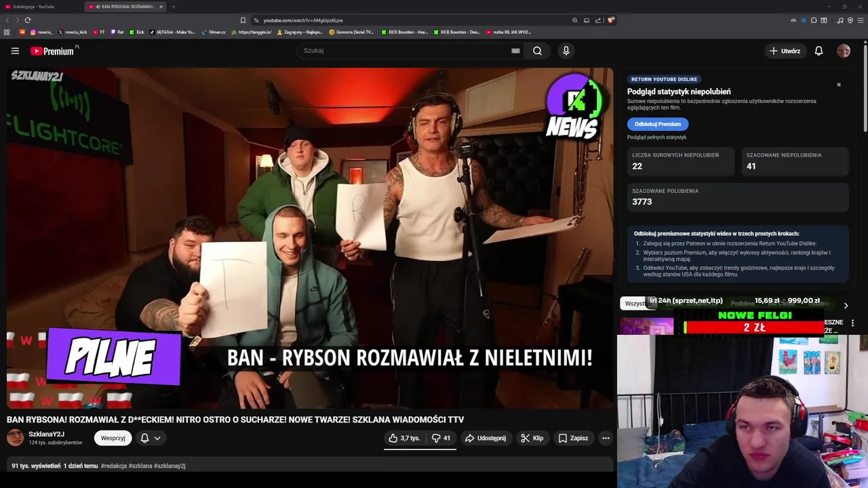Dislike the video with thumbs-down button
The height and width of the screenshot is (488, 868).
tap(441, 439)
